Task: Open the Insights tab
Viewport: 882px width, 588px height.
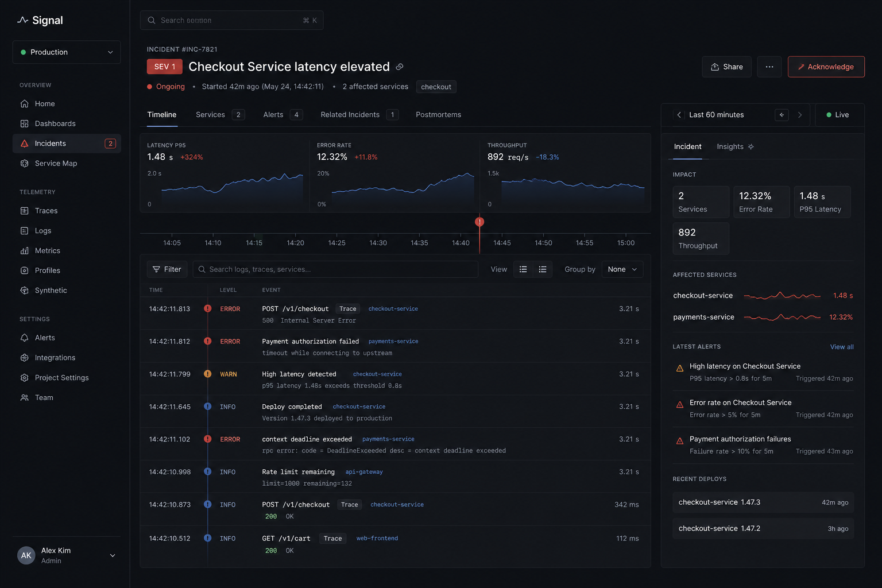Action: pyautogui.click(x=735, y=146)
